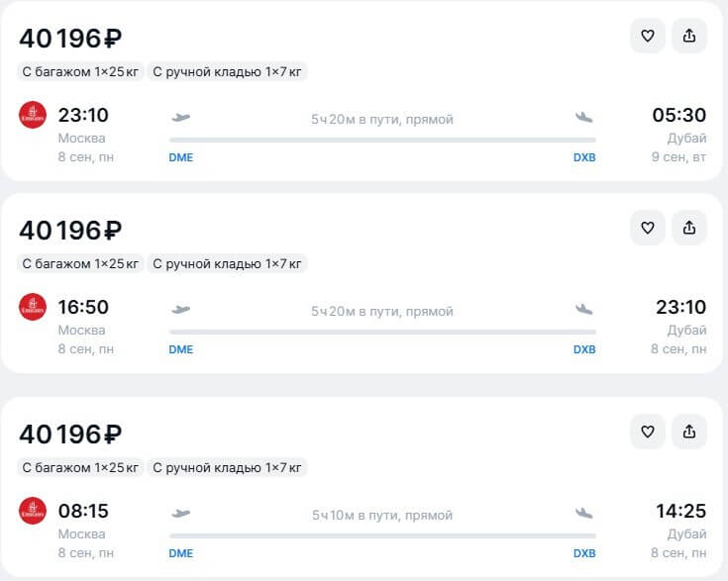Click the Emirates logo on 16:50 flight
The height and width of the screenshot is (581, 728).
33,307
